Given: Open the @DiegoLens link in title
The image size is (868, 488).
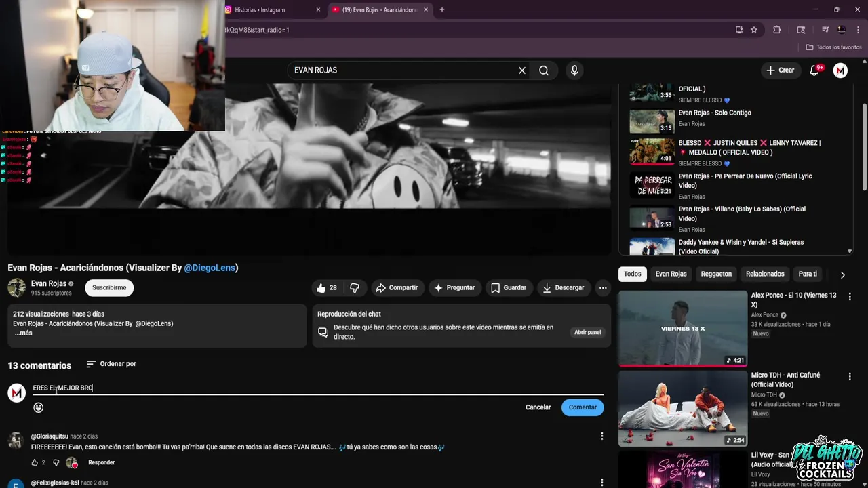Looking at the screenshot, I should [210, 268].
